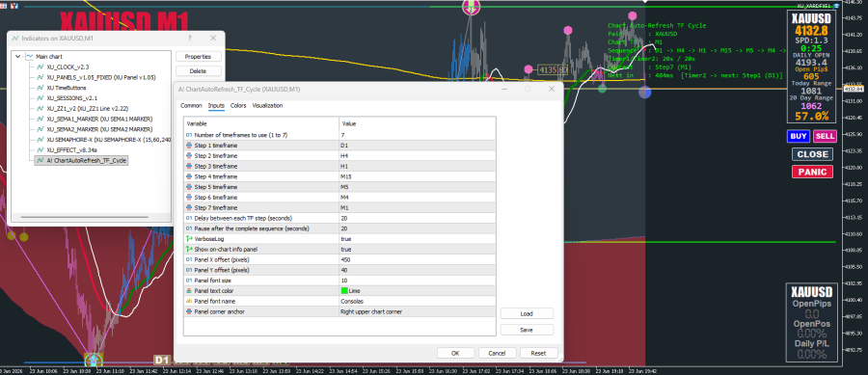Viewport: 868px width, 375px height.
Task: Edit Number of timeframes value 7
Action: 418,135
